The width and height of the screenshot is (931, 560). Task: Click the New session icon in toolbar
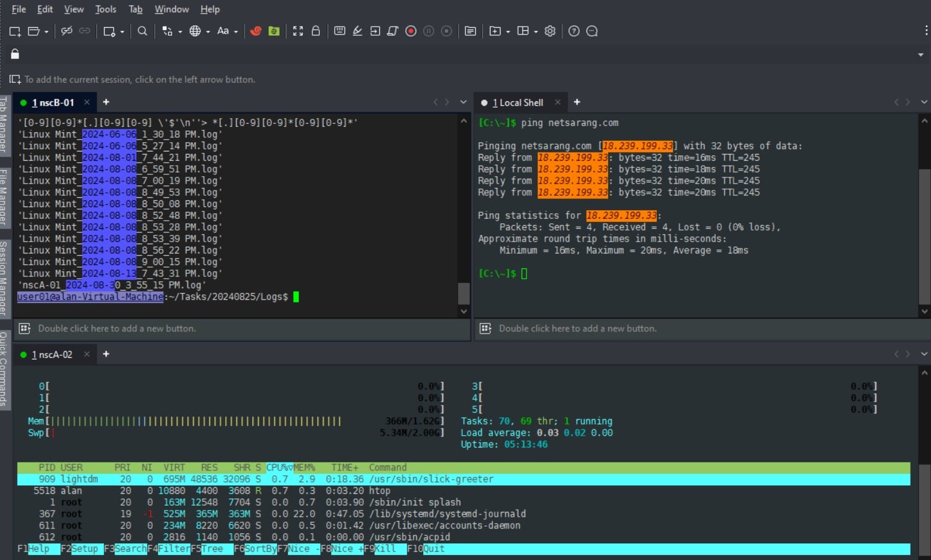click(15, 31)
